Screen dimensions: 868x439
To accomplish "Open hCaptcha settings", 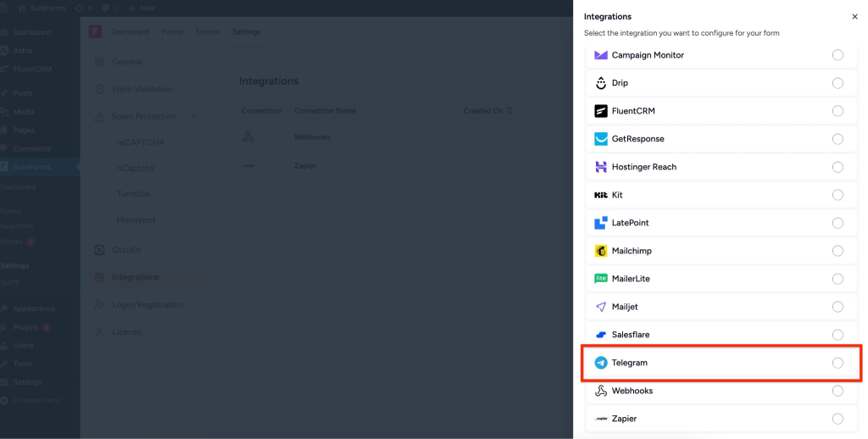I will point(135,169).
